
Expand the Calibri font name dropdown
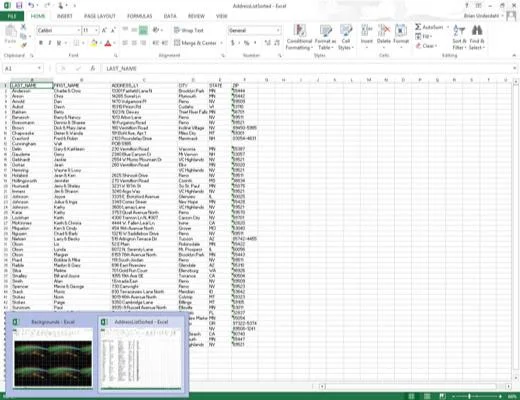point(79,30)
